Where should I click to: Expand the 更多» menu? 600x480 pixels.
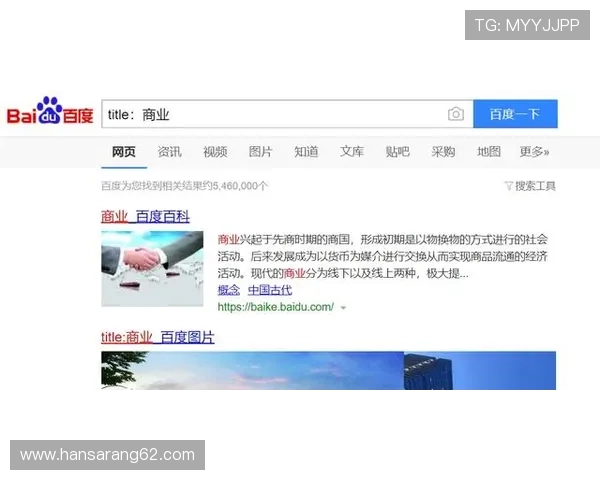[534, 152]
